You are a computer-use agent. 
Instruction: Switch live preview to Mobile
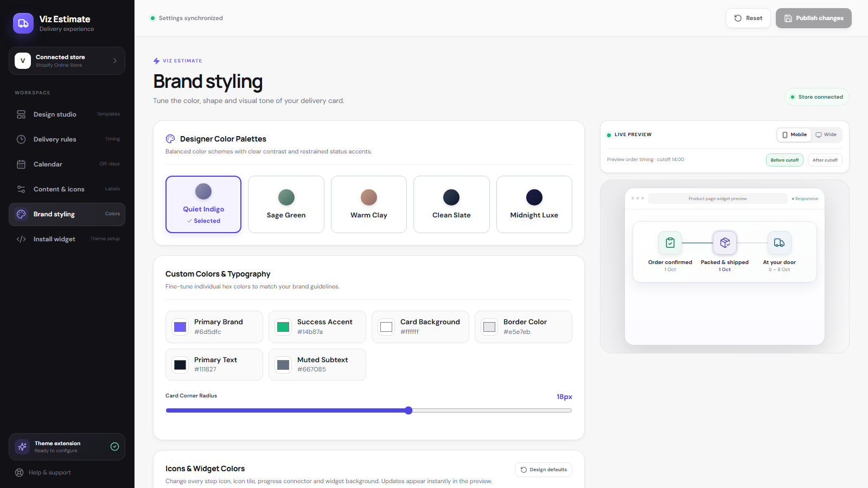click(x=794, y=134)
